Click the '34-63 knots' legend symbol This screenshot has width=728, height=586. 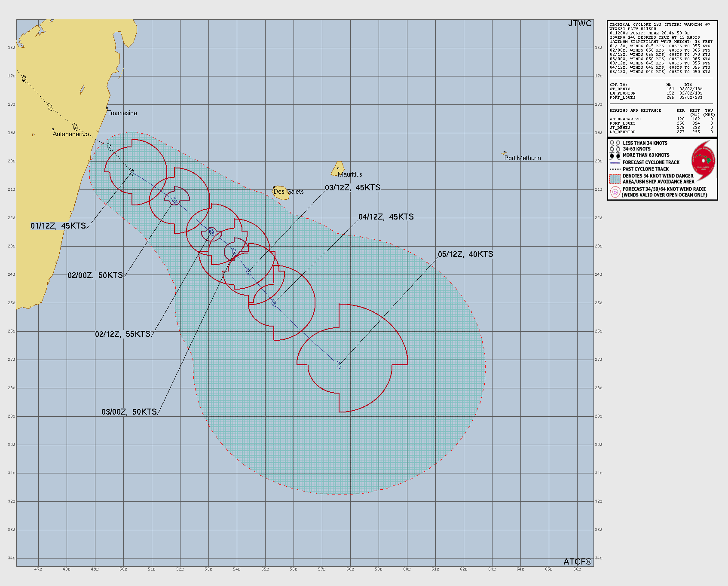(615, 149)
